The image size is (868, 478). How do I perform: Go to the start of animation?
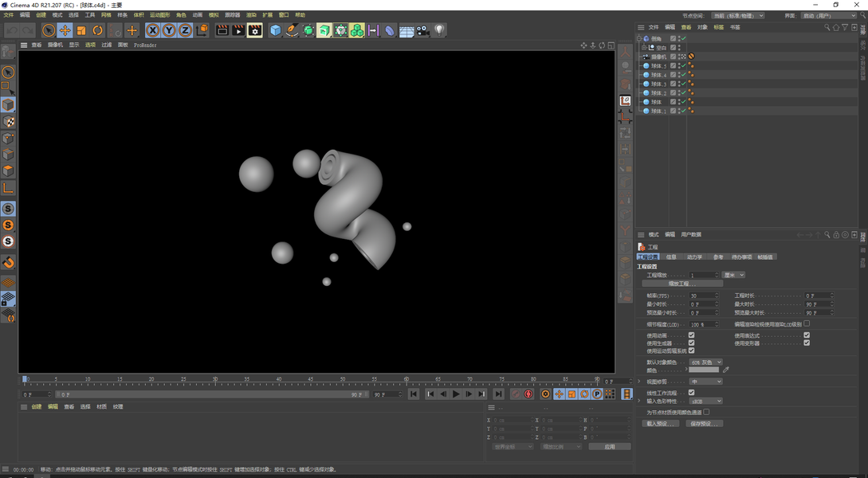click(414, 394)
